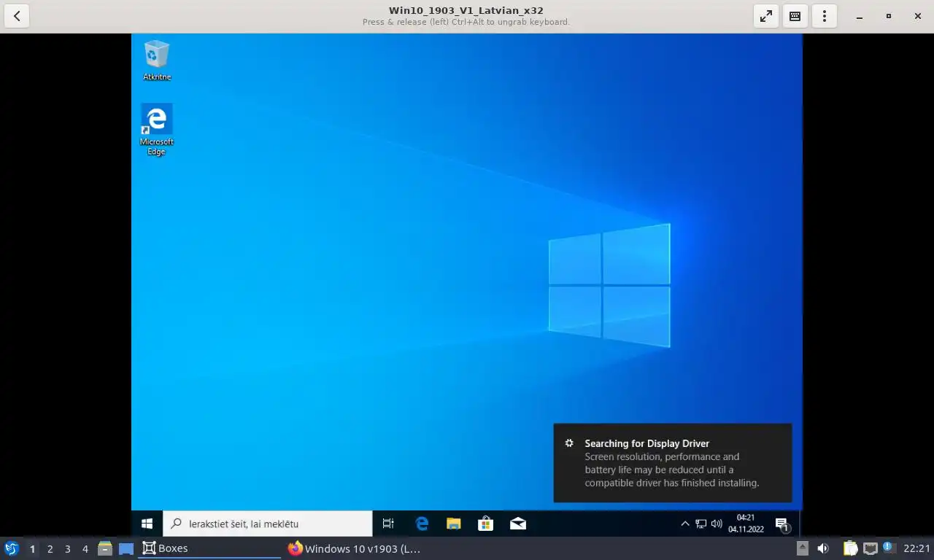This screenshot has height=560, width=934.
Task: Click the host show desktop icon
Action: pos(126,548)
